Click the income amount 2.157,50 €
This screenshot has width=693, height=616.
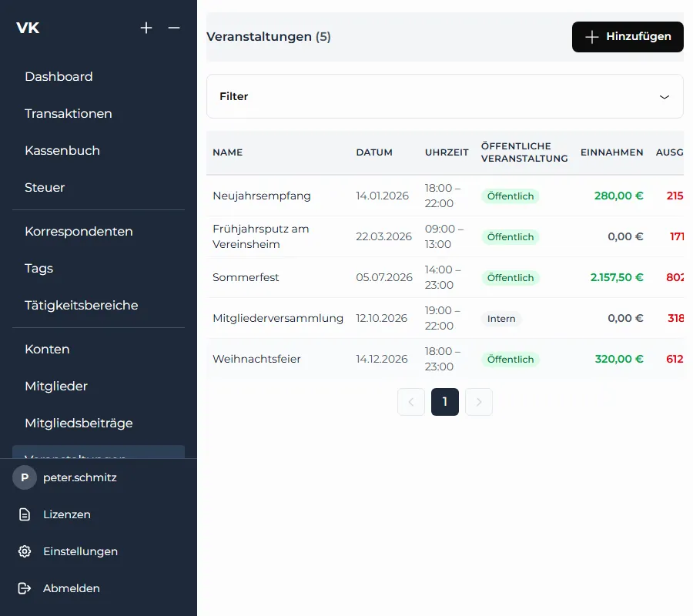tap(617, 277)
